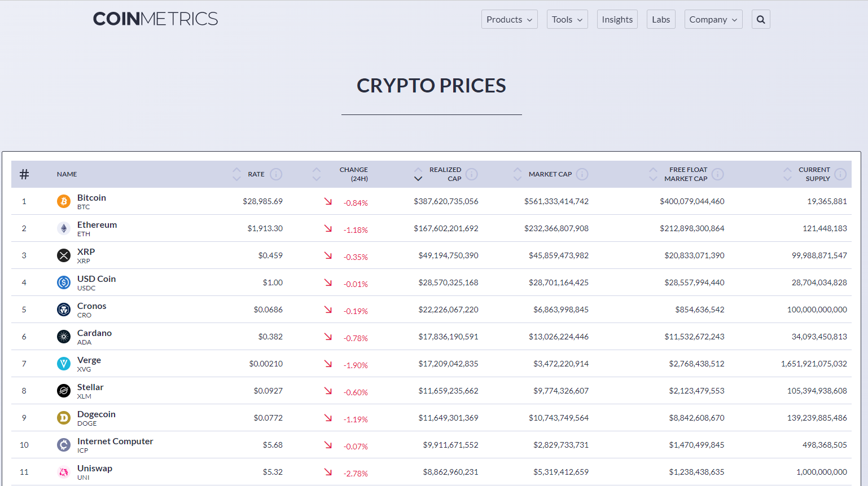Click the Cronos coin logo
868x486 pixels.
point(64,310)
